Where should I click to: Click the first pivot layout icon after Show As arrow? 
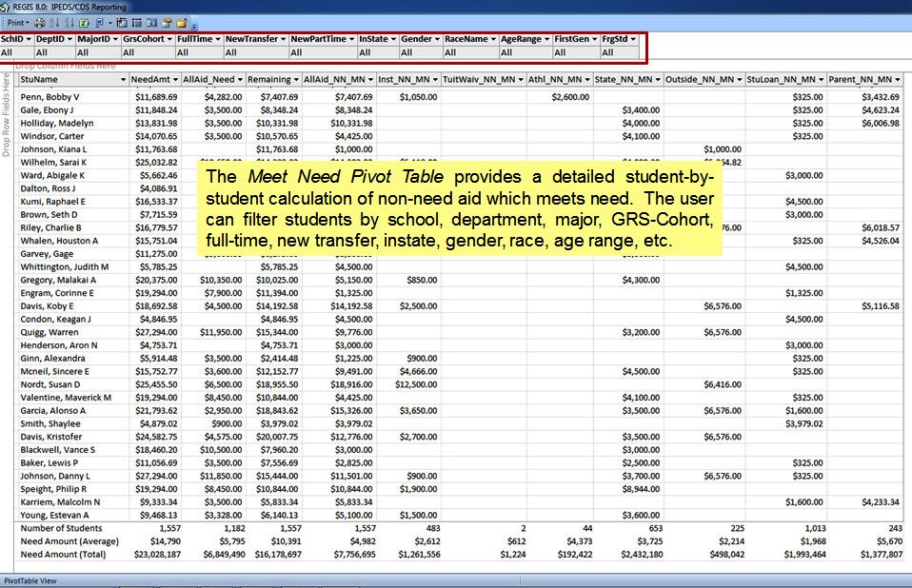122,23
